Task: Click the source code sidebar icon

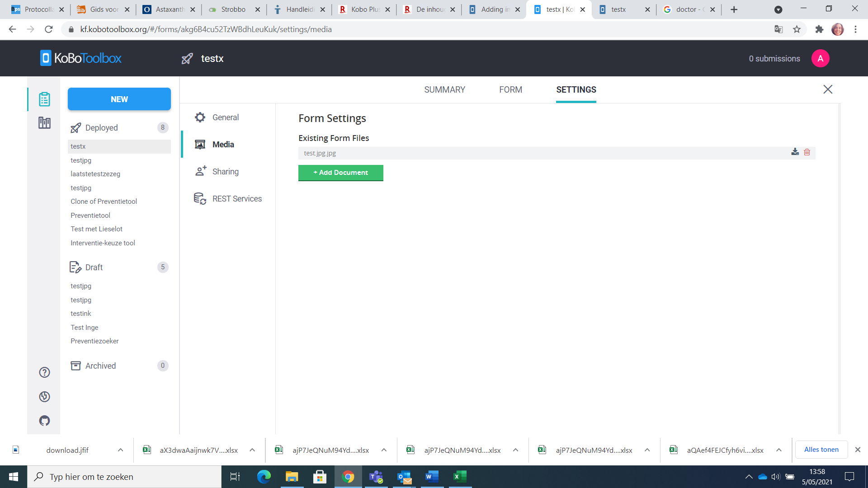Action: click(44, 397)
